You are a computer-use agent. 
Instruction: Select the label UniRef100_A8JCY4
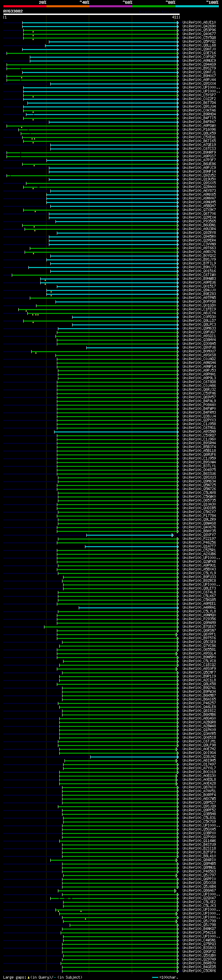(199, 313)
